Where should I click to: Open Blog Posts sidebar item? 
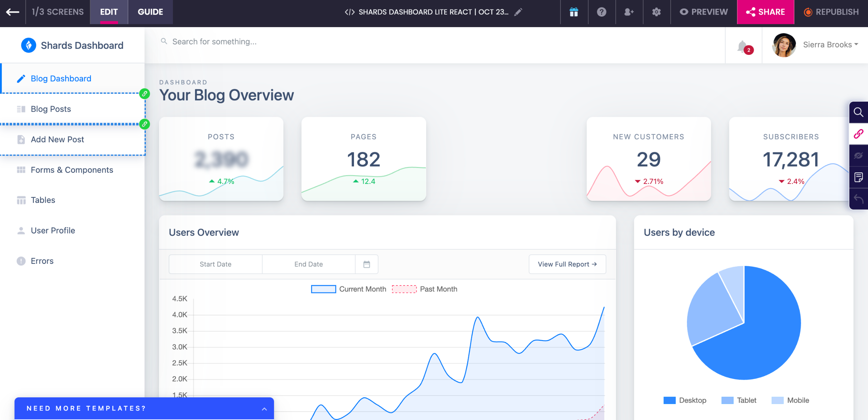click(51, 109)
